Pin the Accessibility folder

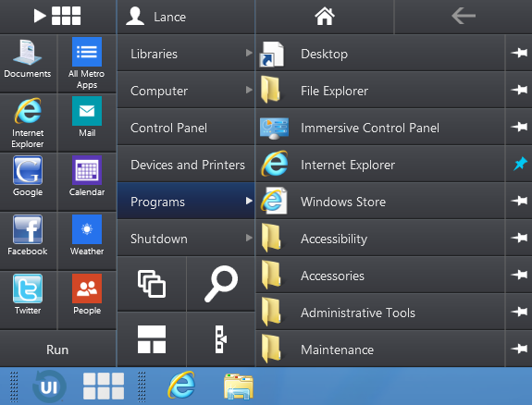(519, 238)
